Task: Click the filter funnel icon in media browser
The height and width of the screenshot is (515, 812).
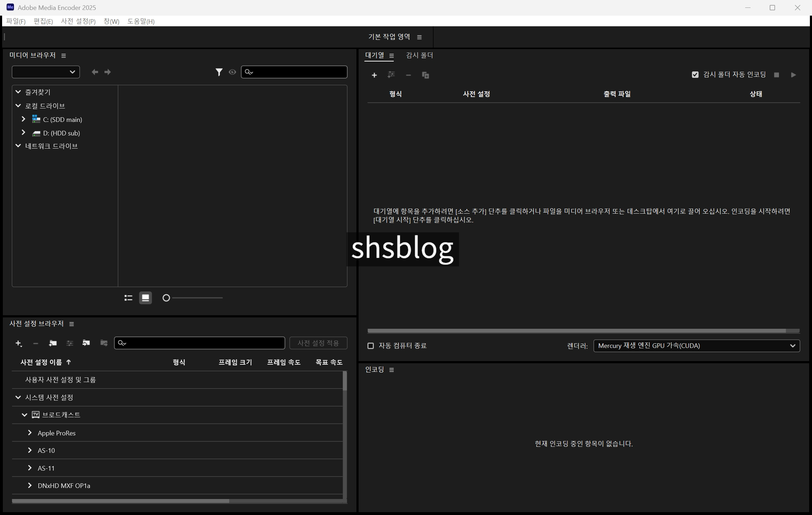Action: pos(219,72)
